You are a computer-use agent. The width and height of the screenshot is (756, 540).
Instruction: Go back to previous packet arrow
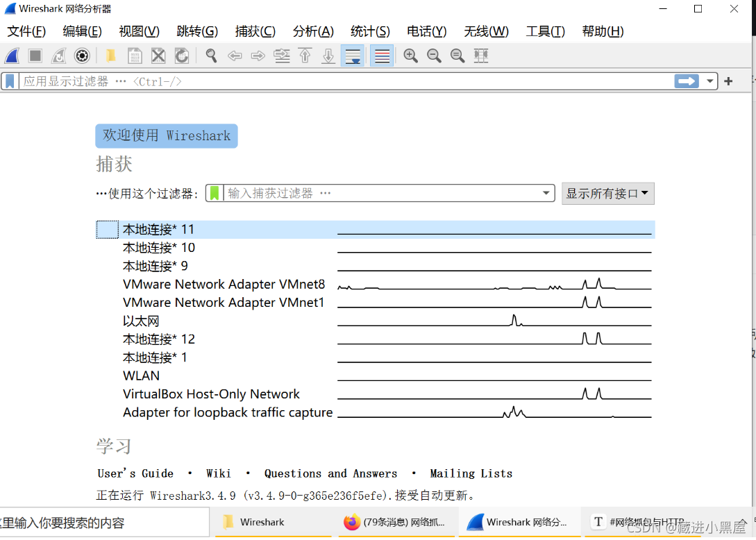point(235,56)
